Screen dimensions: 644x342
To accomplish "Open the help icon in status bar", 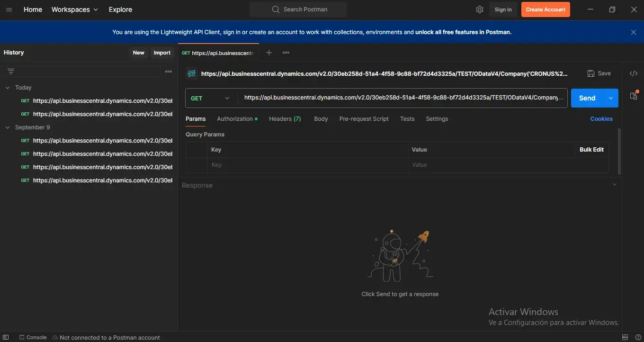I will [x=638, y=337].
